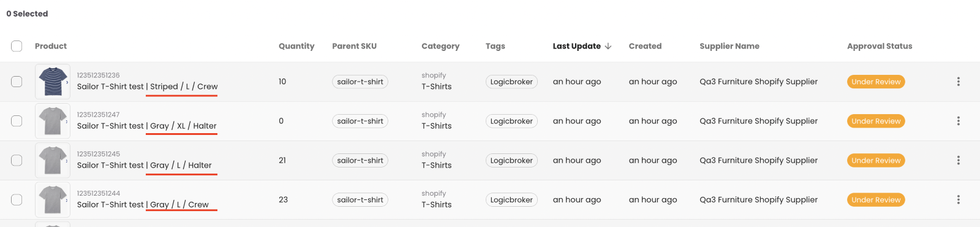
Task: Click the Supplier Name column header
Action: pyautogui.click(x=729, y=46)
